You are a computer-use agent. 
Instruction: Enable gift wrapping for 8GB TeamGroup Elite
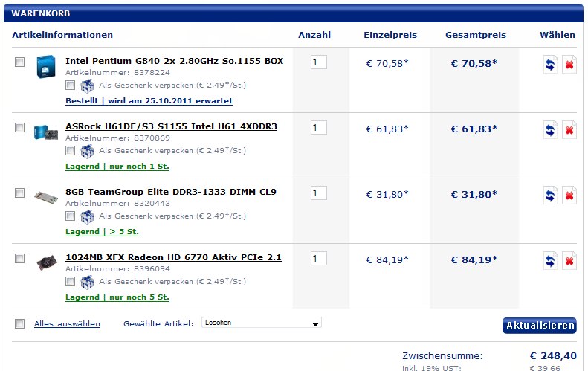click(x=70, y=216)
